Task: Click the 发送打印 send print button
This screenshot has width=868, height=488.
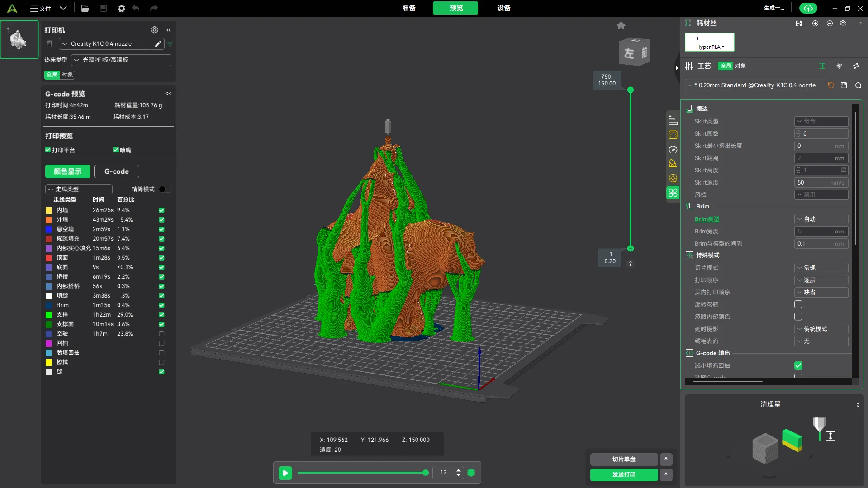Action: 624,475
